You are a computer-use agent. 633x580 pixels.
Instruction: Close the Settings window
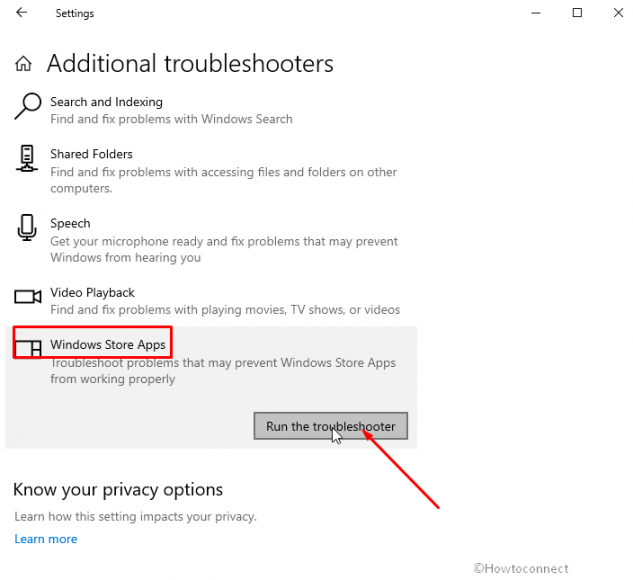[618, 13]
